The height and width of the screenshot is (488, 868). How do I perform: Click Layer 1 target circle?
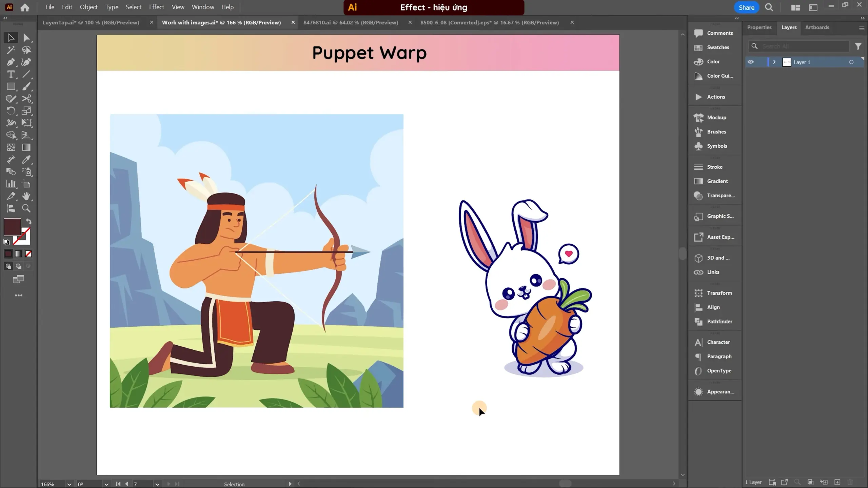851,62
